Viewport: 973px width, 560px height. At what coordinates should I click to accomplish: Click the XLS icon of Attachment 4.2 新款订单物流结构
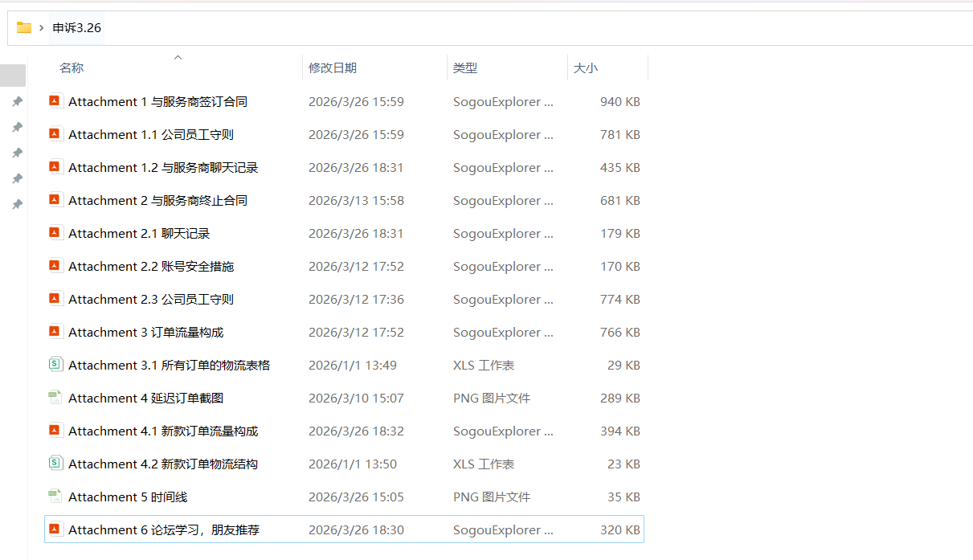click(x=55, y=464)
